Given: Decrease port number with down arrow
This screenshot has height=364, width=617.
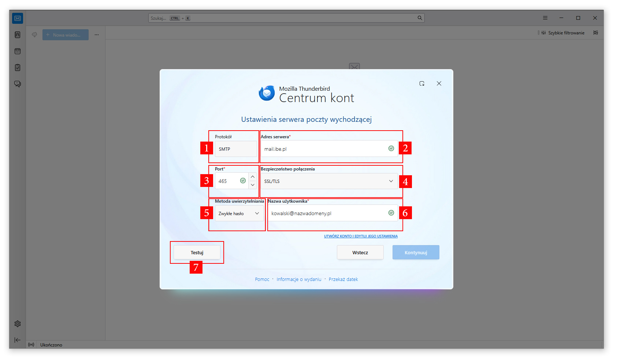Looking at the screenshot, I should point(253,185).
